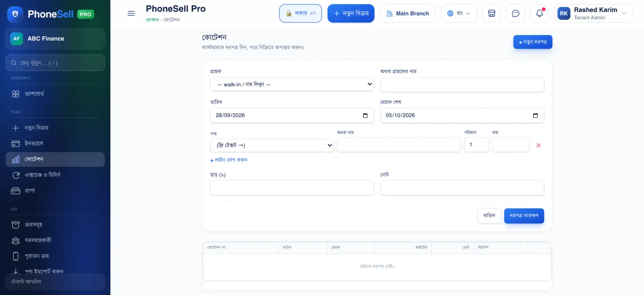The image size is (644, 295).
Task: Open কোটেশন sidebar menu item
Action: coord(55,159)
